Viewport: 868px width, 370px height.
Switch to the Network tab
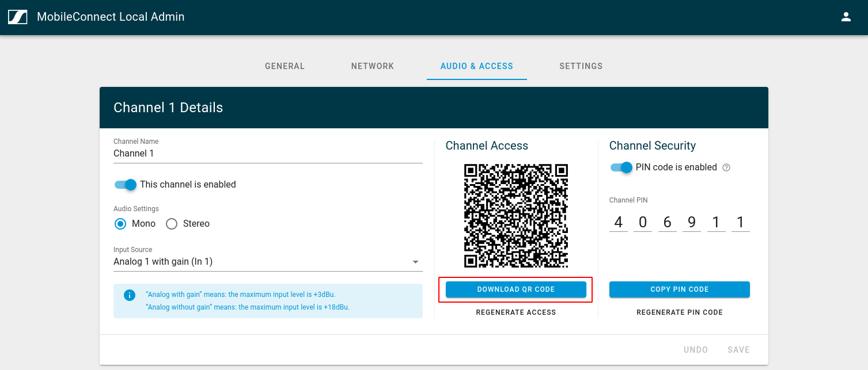pyautogui.click(x=373, y=66)
